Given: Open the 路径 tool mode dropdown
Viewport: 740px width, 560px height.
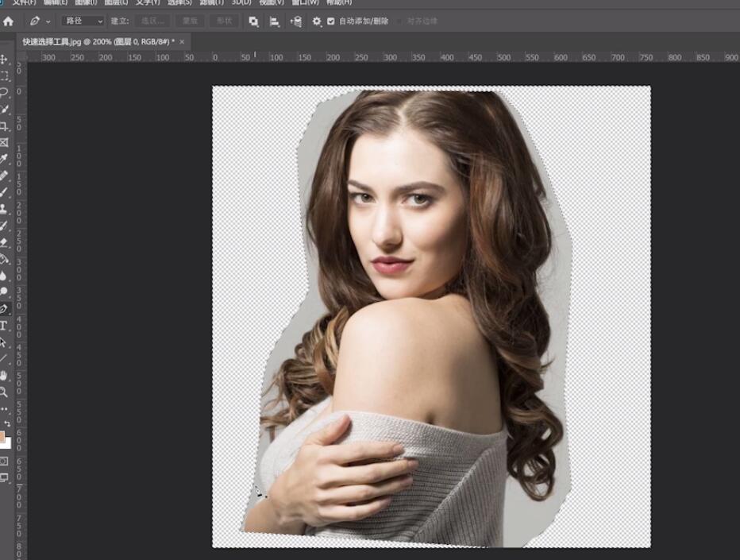Looking at the screenshot, I should tap(83, 21).
